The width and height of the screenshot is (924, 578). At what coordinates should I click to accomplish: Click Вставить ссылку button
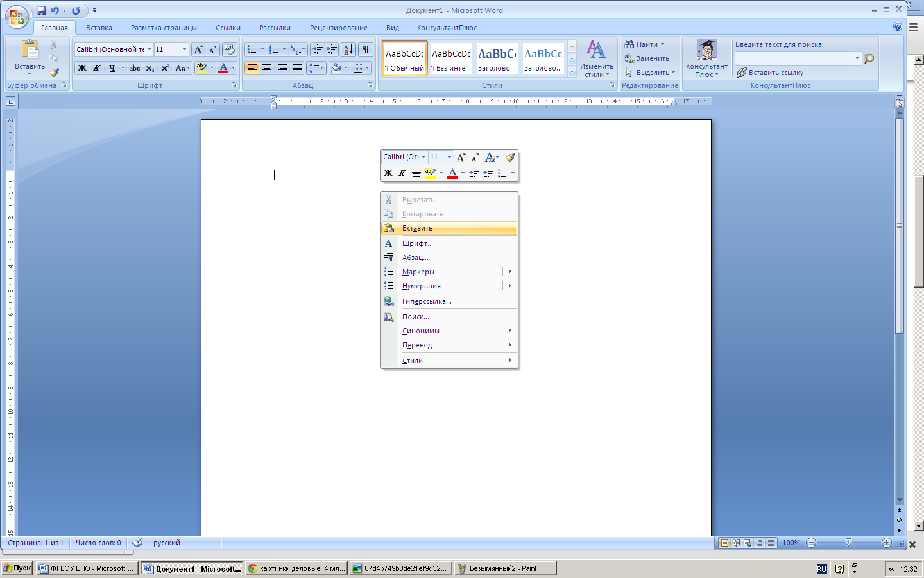(770, 73)
